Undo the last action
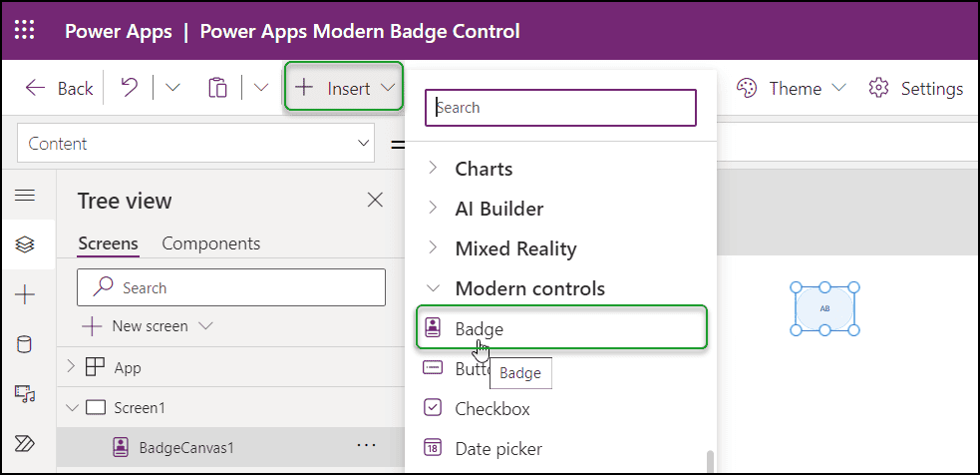The height and width of the screenshot is (475, 980). click(130, 88)
